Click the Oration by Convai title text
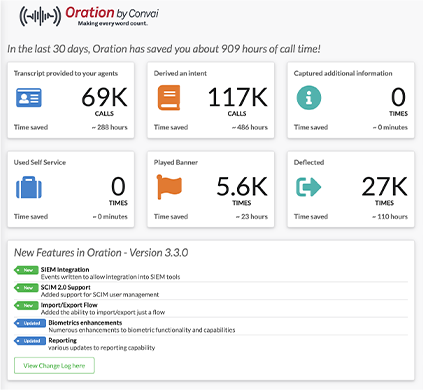The height and width of the screenshot is (390, 423). pos(112,13)
